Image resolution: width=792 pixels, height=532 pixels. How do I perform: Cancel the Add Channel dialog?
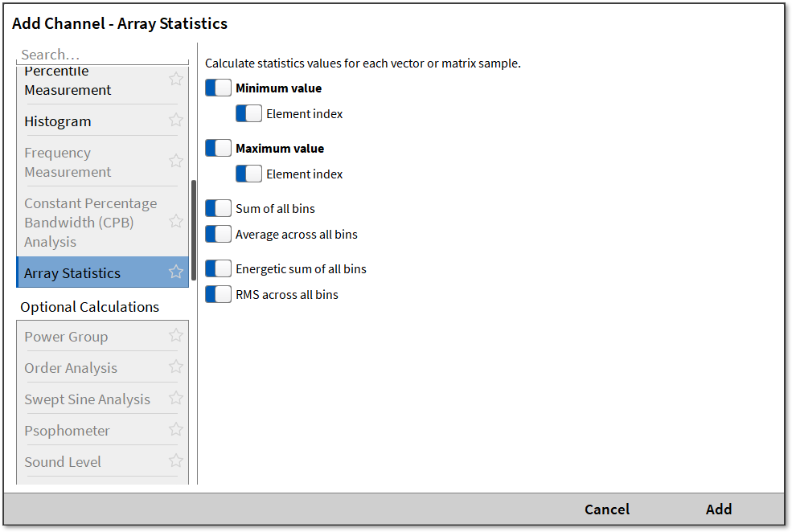tap(607, 509)
